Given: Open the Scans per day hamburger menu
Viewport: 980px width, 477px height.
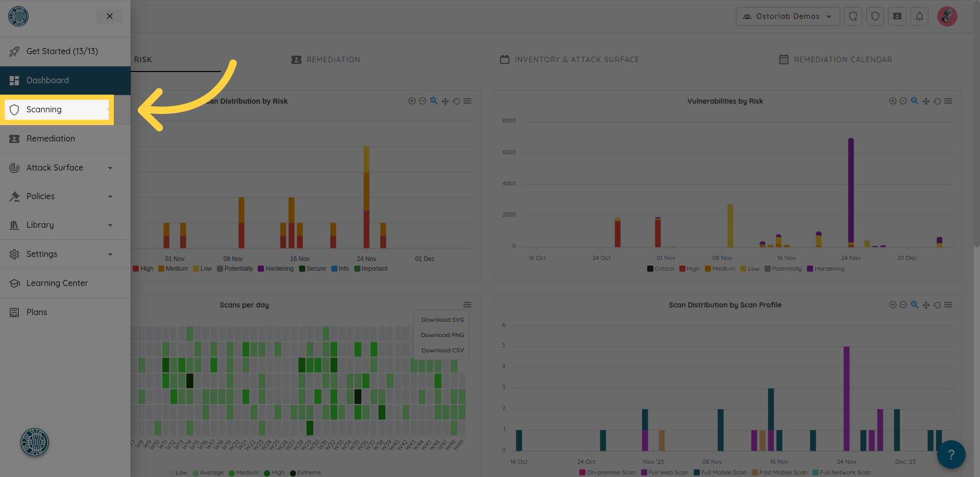Looking at the screenshot, I should (x=468, y=305).
